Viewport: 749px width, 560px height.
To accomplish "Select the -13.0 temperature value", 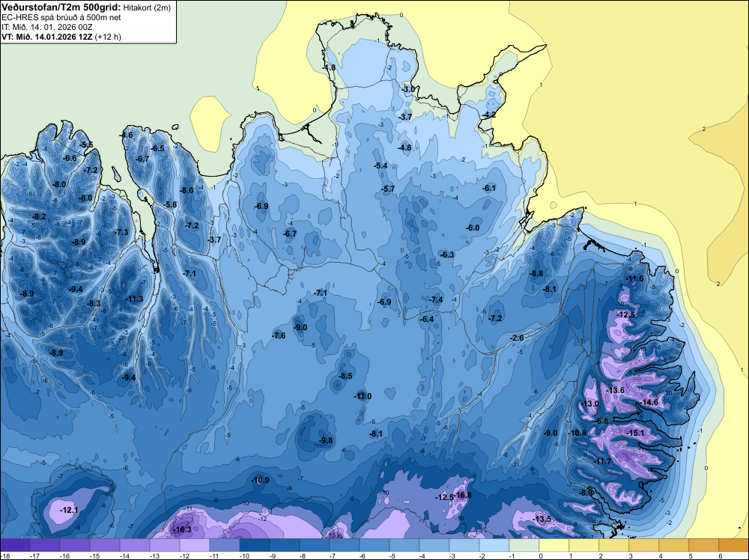I will click(x=591, y=404).
